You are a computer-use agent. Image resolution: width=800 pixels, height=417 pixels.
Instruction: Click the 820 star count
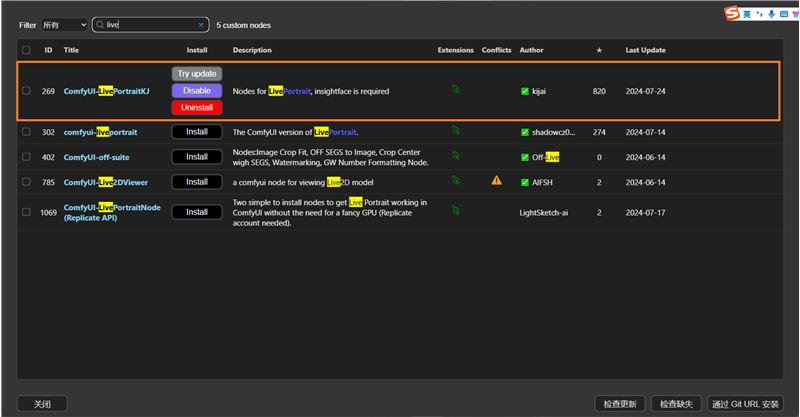coord(599,91)
